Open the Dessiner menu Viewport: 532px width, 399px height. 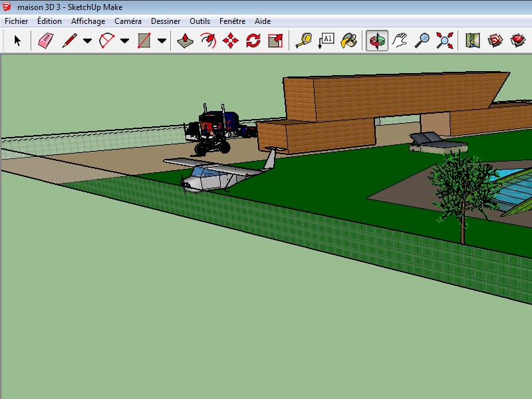[166, 21]
